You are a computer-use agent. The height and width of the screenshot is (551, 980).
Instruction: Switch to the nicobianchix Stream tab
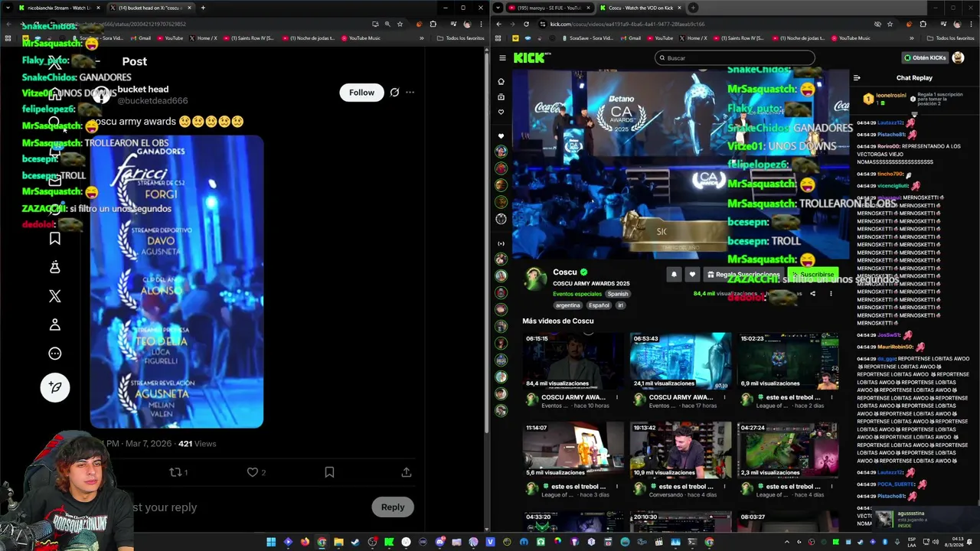coord(58,8)
